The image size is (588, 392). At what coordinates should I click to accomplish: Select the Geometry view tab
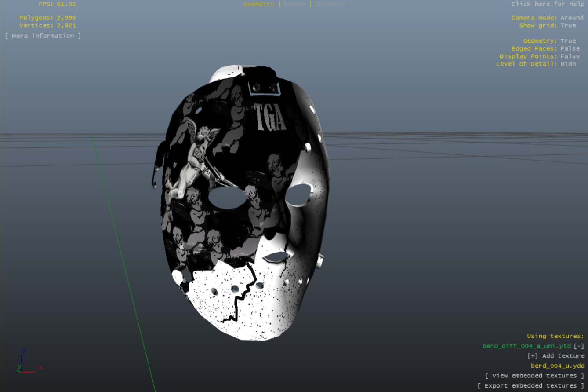[259, 4]
